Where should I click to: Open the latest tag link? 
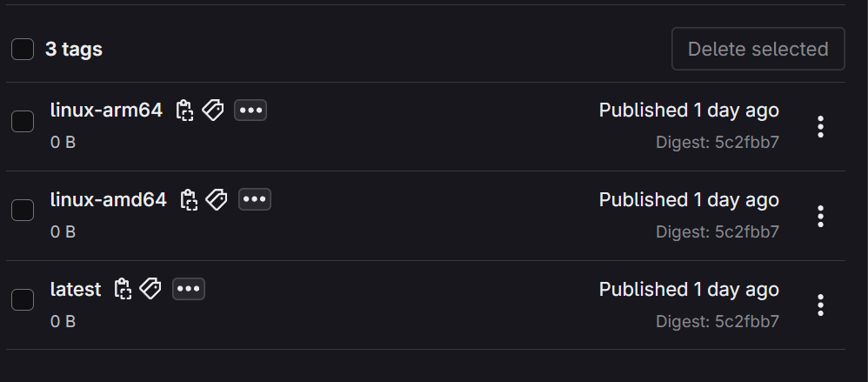(x=76, y=289)
